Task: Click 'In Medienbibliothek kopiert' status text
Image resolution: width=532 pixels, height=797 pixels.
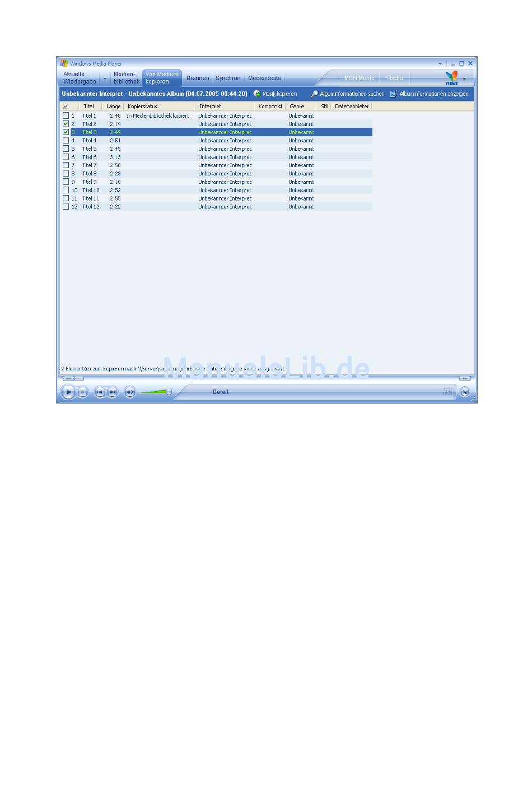Action: click(158, 116)
